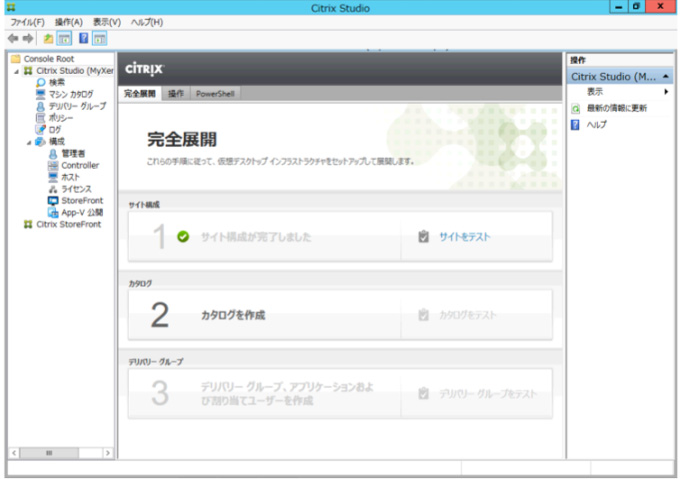Open the 表示 submenu arrow in actions
The height and width of the screenshot is (479, 680).
[x=666, y=91]
